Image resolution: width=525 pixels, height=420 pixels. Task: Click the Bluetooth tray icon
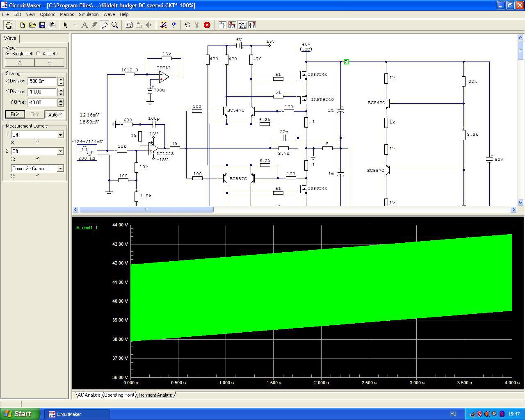tap(502, 414)
